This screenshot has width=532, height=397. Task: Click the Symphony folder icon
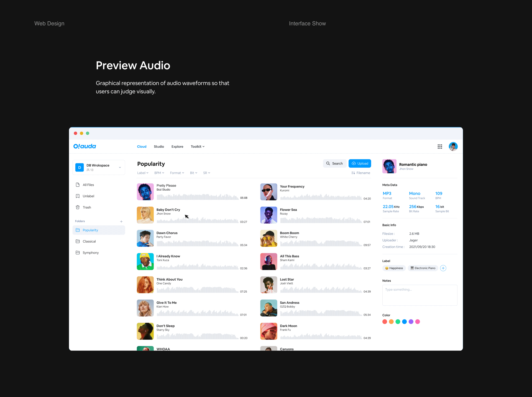tap(78, 253)
